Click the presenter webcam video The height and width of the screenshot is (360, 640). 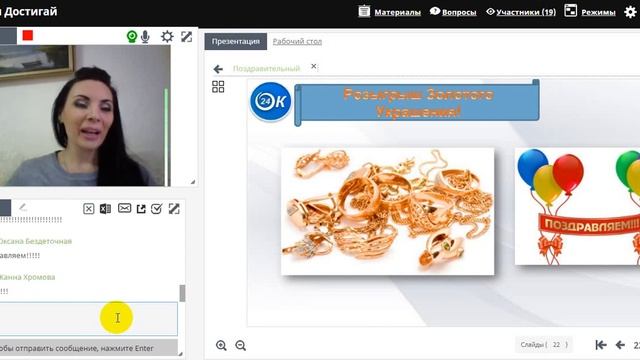(85, 116)
